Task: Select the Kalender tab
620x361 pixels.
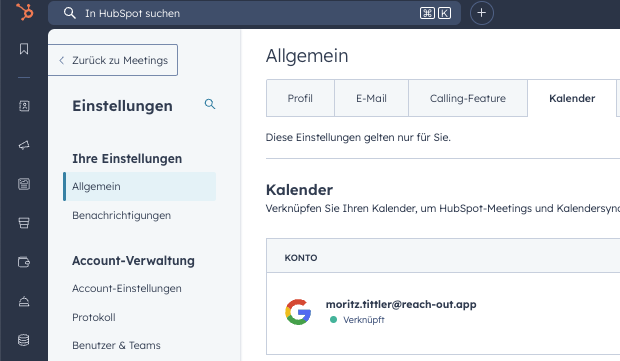Action: (572, 98)
